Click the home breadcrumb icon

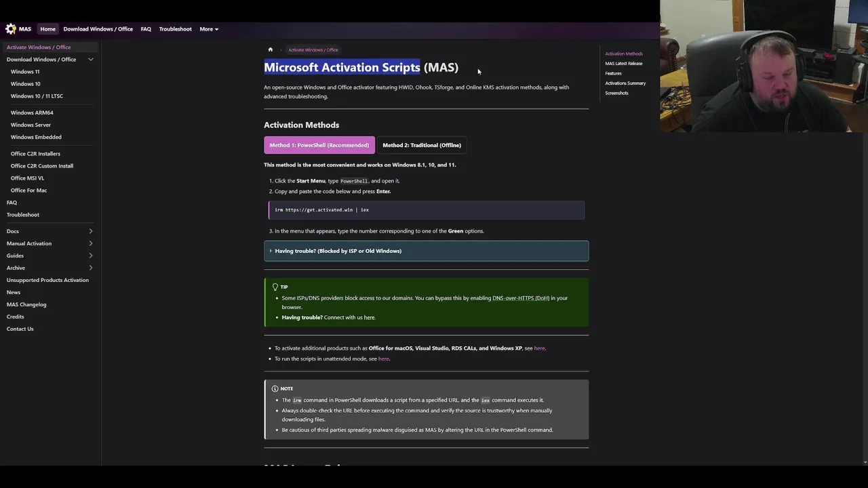coord(270,49)
